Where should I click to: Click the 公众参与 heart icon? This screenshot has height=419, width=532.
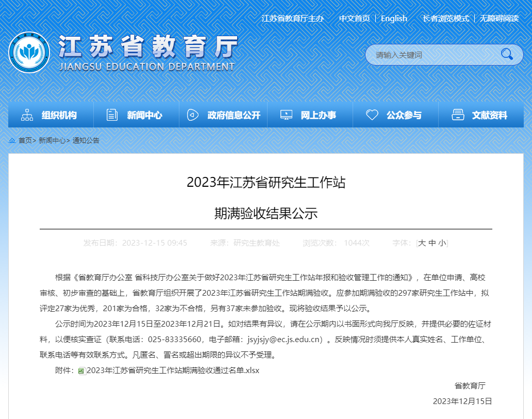pyautogui.click(x=372, y=115)
